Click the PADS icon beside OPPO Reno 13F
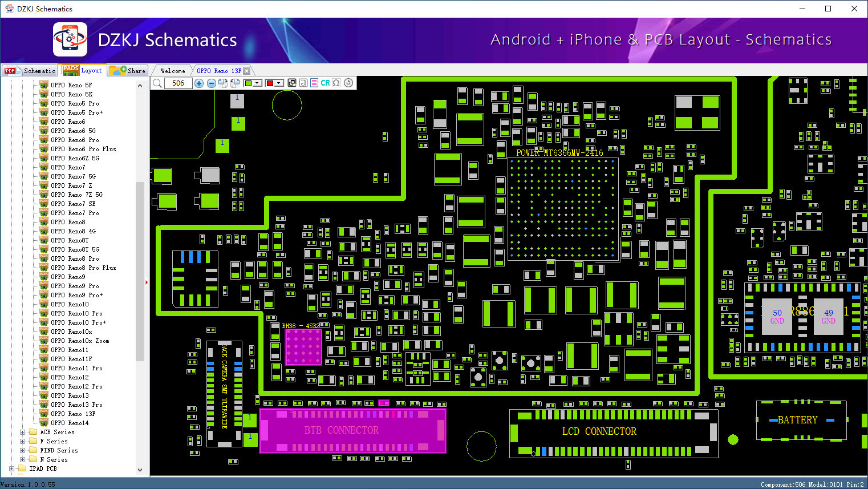Image resolution: width=868 pixels, height=489 pixels. click(x=44, y=414)
